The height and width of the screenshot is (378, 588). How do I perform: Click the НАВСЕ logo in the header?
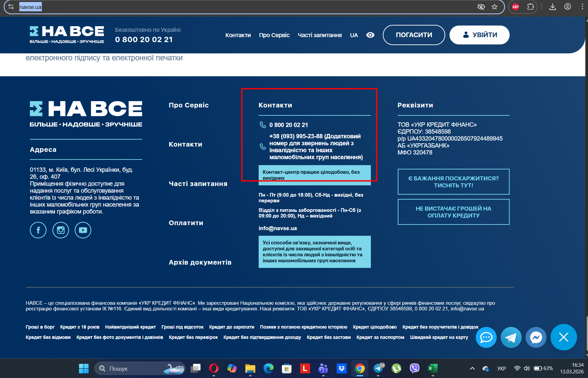coord(67,35)
